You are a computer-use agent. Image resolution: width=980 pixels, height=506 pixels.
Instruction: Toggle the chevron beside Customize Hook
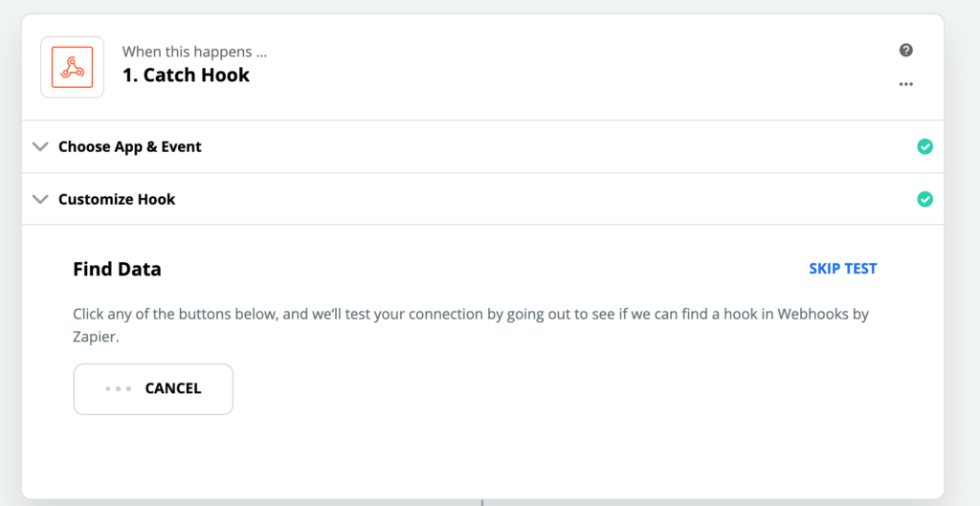click(x=40, y=199)
